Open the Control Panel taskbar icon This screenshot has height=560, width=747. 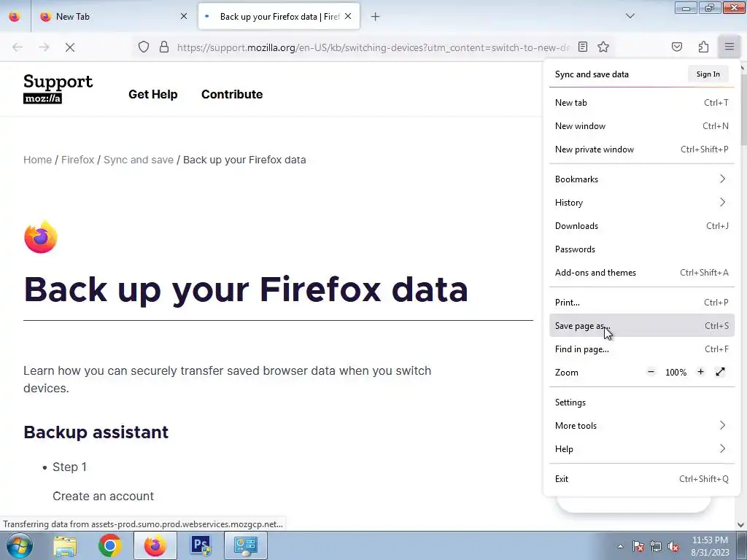click(x=245, y=545)
